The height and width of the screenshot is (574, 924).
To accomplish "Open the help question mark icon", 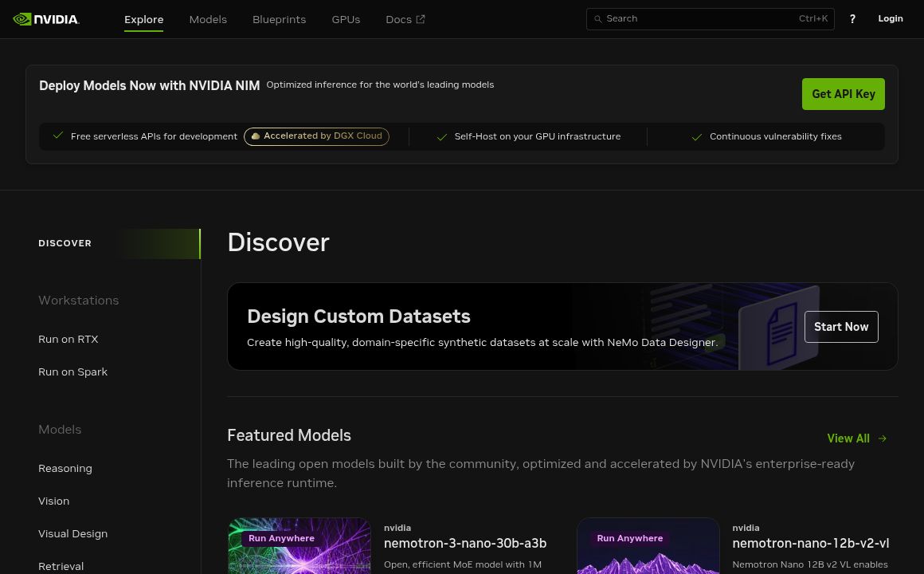I will pyautogui.click(x=852, y=18).
